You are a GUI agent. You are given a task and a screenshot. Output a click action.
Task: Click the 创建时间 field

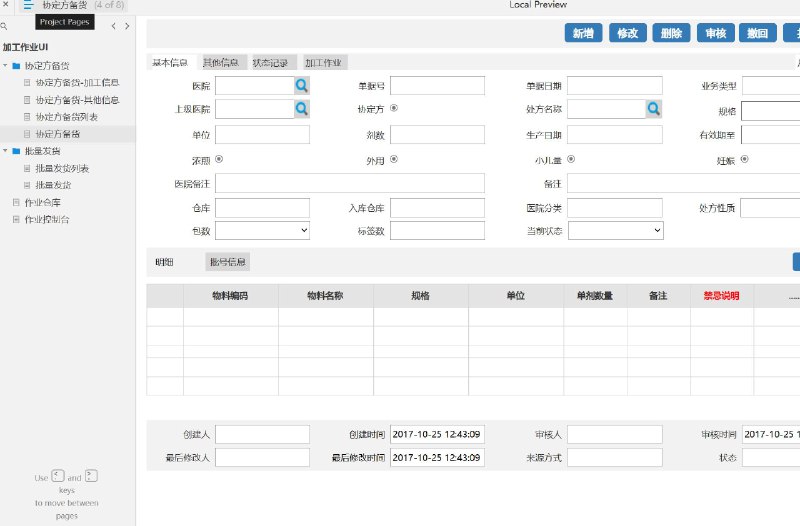pyautogui.click(x=437, y=434)
